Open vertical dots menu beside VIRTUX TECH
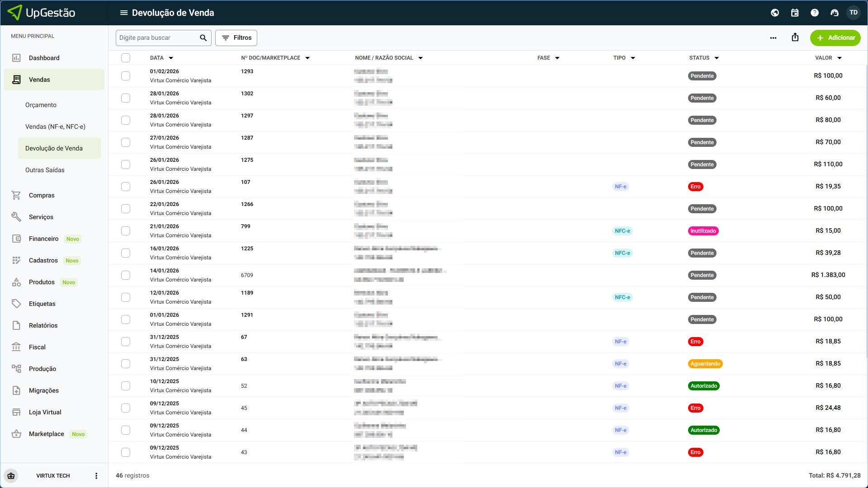868x488 pixels. [x=96, y=476]
